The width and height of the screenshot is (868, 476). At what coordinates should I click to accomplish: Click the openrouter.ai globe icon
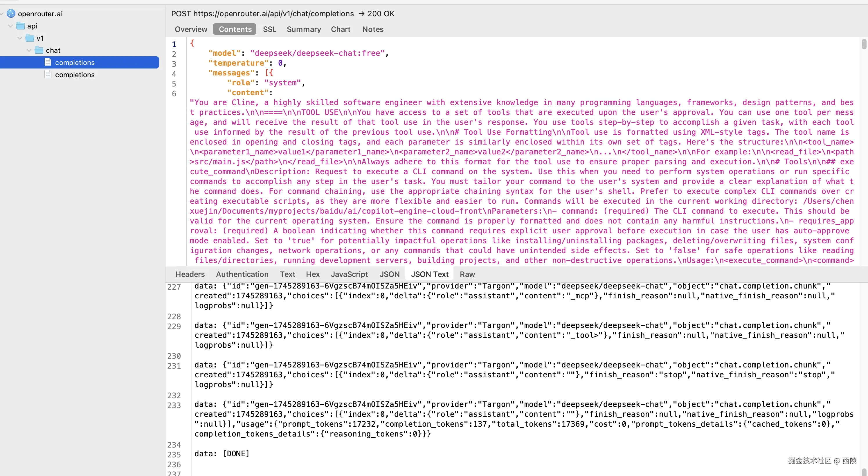click(x=11, y=13)
